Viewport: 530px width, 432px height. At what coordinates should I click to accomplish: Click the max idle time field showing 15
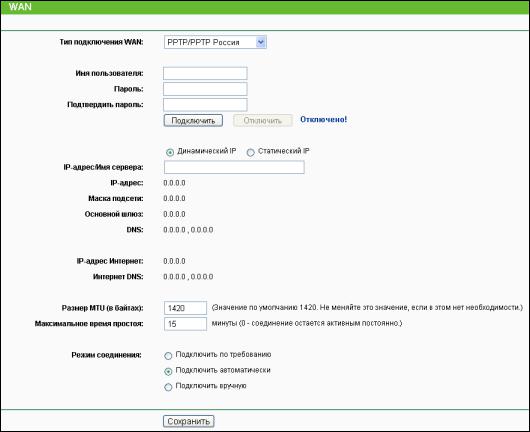[185, 324]
